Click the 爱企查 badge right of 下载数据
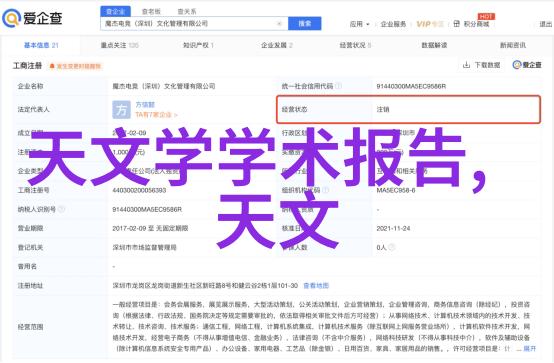 point(527,65)
